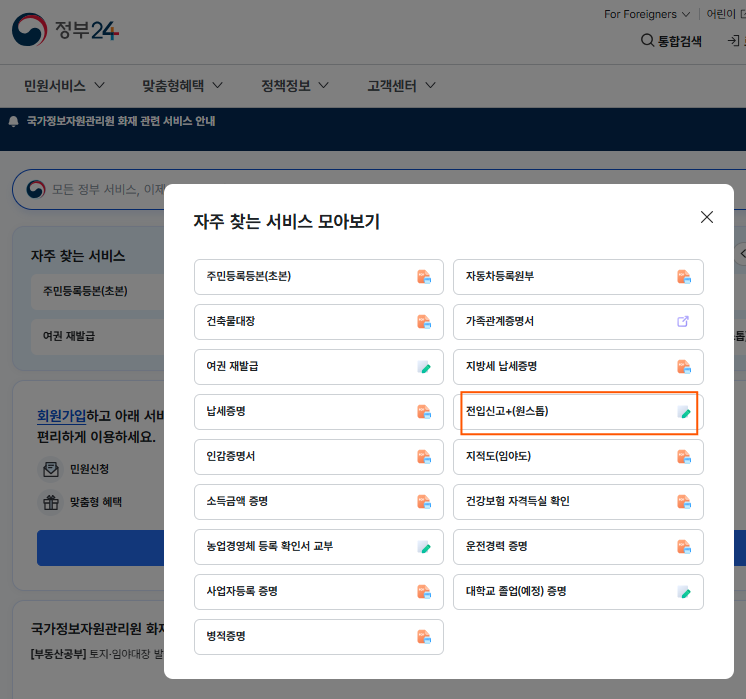Select 가족관계증명서 service
The width and height of the screenshot is (746, 699).
[x=578, y=322]
